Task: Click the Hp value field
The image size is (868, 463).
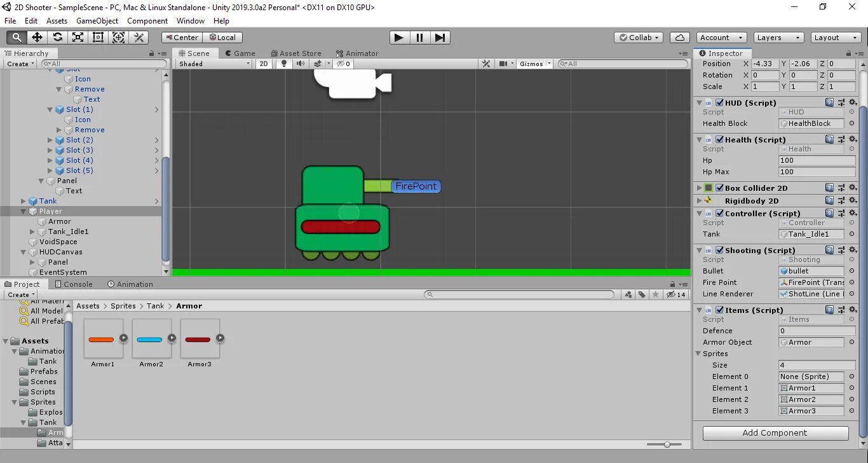Action: (817, 160)
